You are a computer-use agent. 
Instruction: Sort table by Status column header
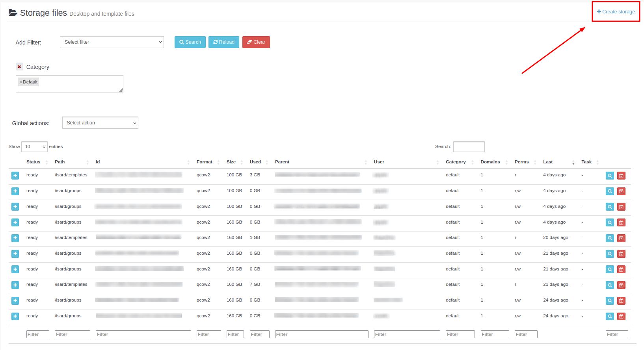(x=34, y=162)
